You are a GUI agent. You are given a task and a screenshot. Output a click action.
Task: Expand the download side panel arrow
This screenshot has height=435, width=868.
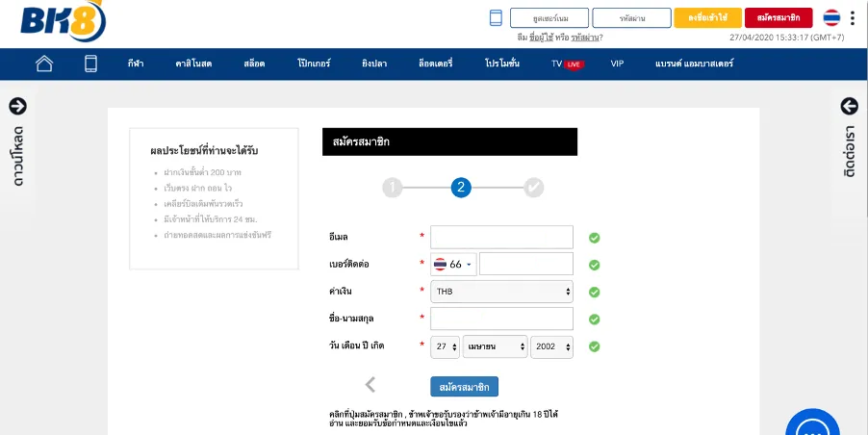[x=17, y=106]
